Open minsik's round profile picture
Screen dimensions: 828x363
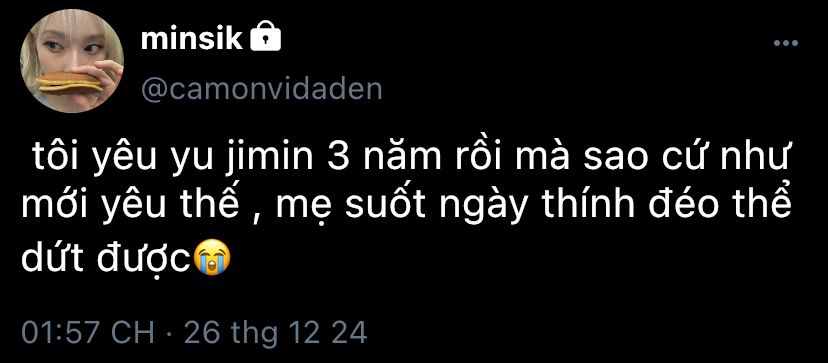(72, 61)
